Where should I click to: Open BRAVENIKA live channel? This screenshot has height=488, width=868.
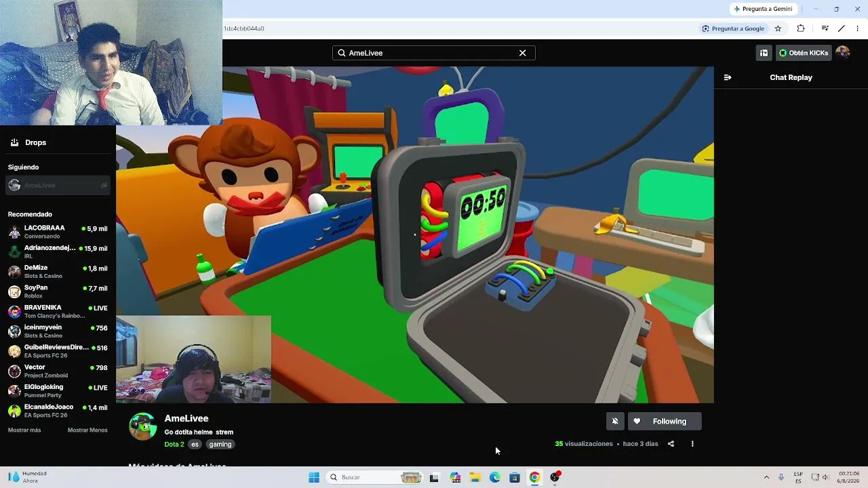pyautogui.click(x=58, y=311)
